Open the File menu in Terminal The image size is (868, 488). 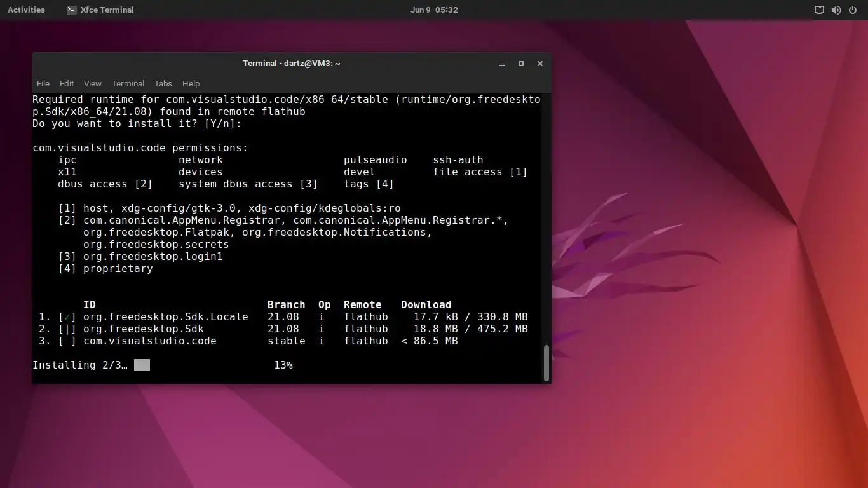pos(43,83)
